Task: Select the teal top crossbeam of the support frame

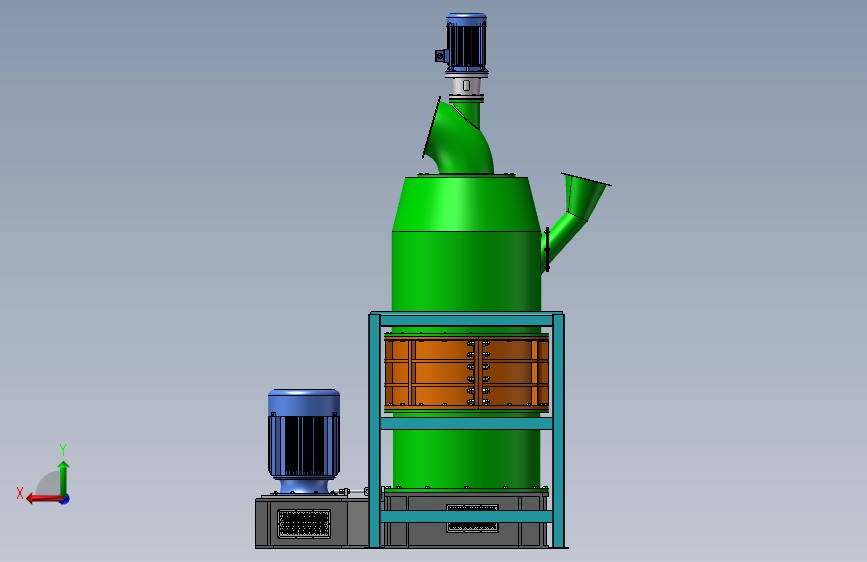Action: click(x=467, y=319)
